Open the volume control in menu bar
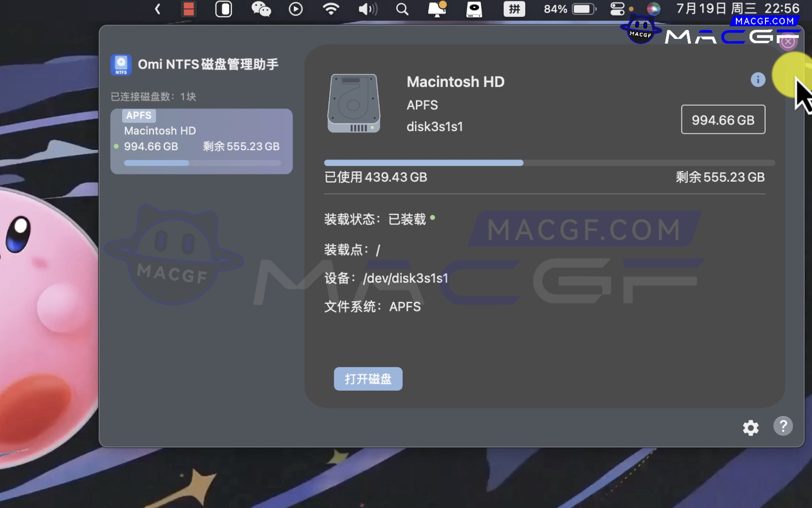 (367, 9)
